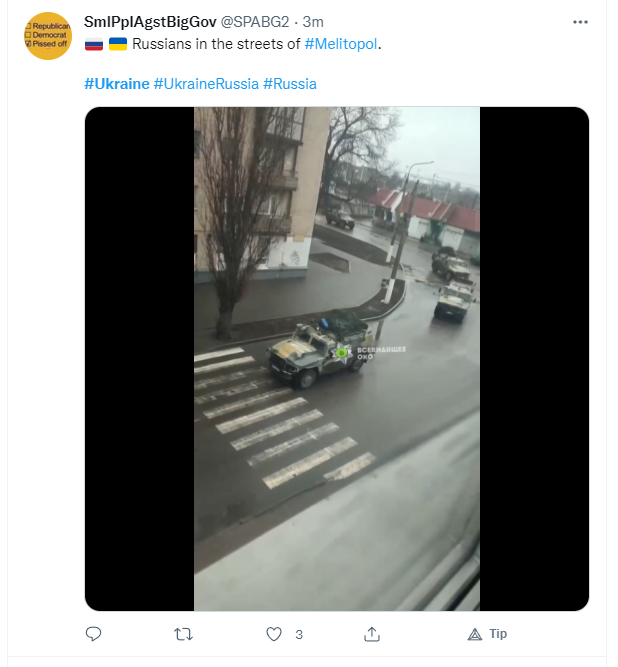
Task: Retweet this post with the arrows icon
Action: pyautogui.click(x=183, y=634)
